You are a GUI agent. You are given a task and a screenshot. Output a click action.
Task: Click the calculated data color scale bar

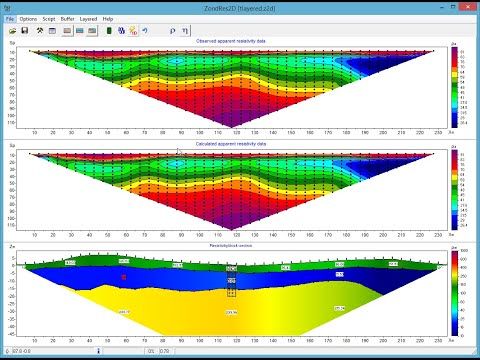tap(455, 190)
